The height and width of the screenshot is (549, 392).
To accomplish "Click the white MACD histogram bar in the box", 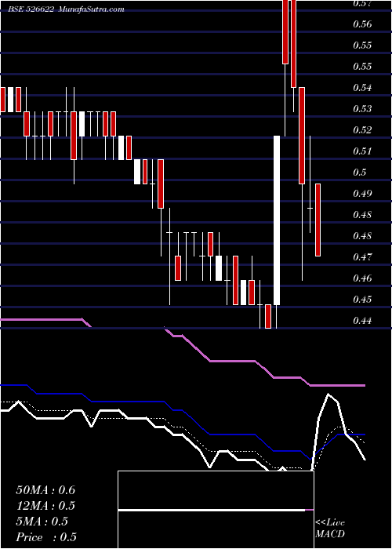I will pyautogui.click(x=212, y=511).
